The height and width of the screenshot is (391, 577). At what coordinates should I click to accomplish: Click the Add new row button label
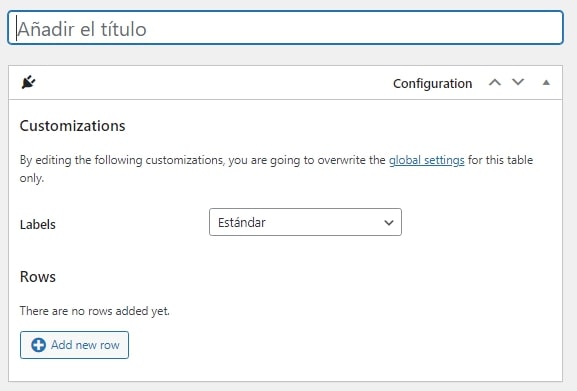point(85,345)
